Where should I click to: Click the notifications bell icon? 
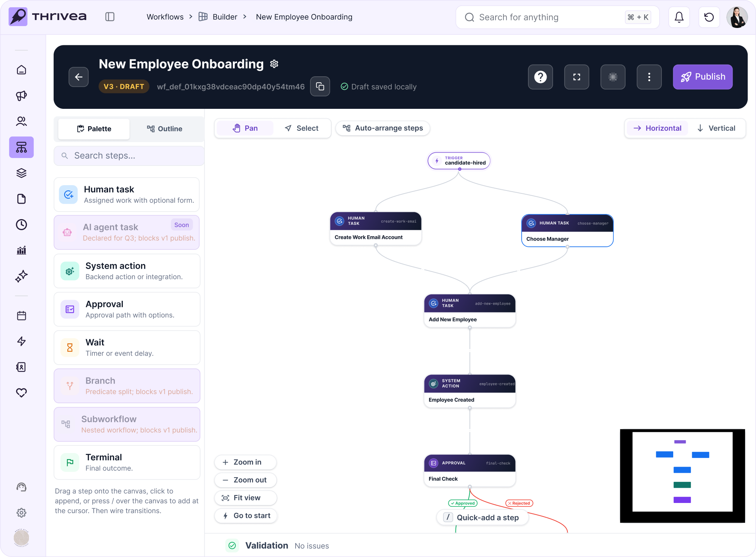[x=679, y=17]
